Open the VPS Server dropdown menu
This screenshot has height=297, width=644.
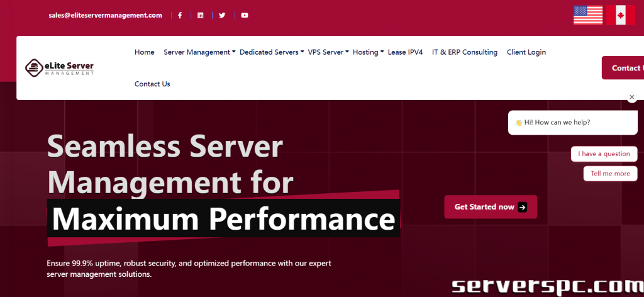tap(328, 52)
